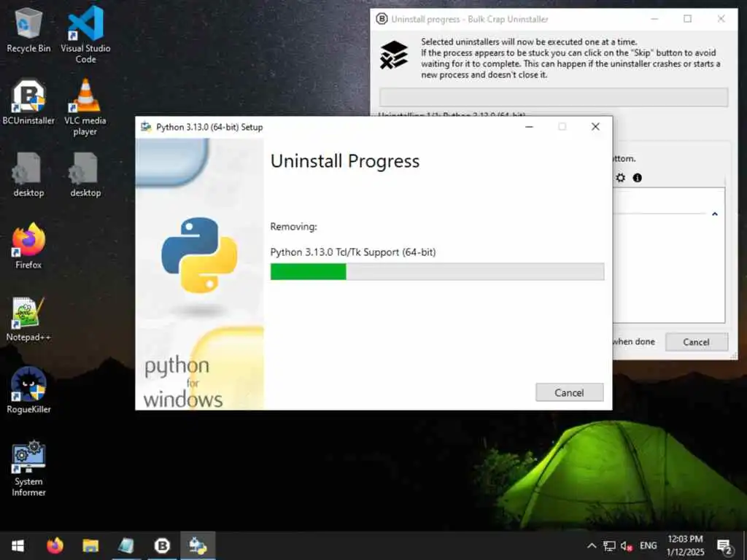Click the 'Python 3.13.0 Tcl/Tk Support (64-bit)' text
Screen dimensions: 747x560
(353, 252)
